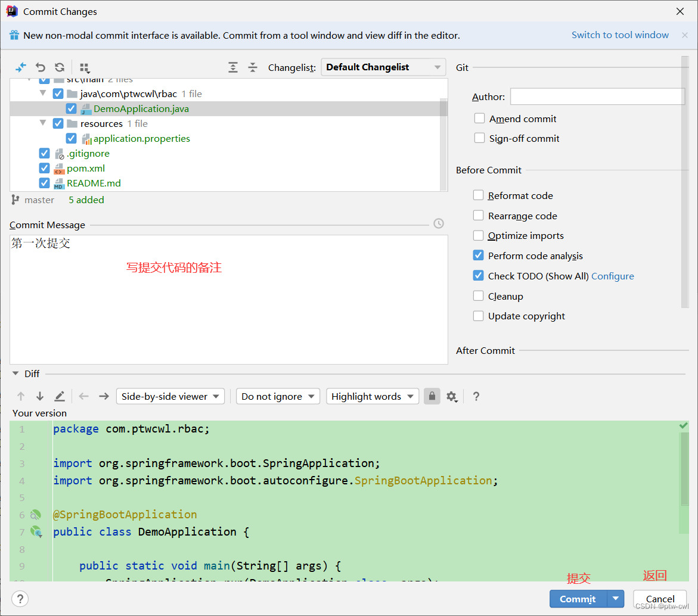Click the Show Diff arrows icon
This screenshot has height=616, width=698.
coord(20,67)
